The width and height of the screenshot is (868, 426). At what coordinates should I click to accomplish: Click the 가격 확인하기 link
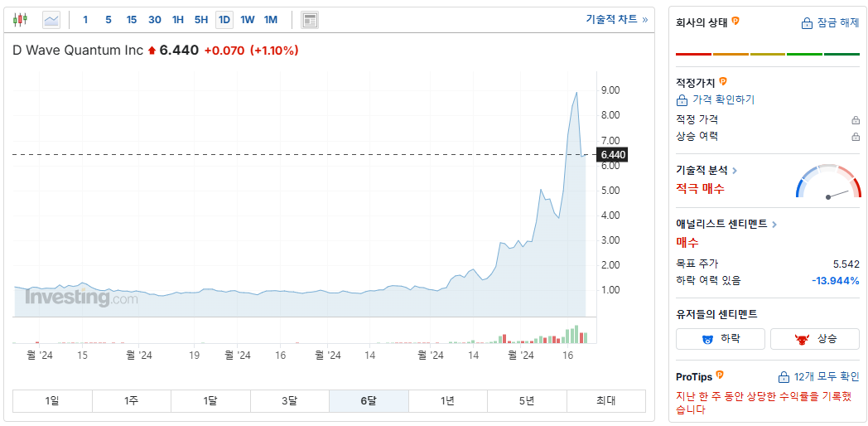(724, 99)
